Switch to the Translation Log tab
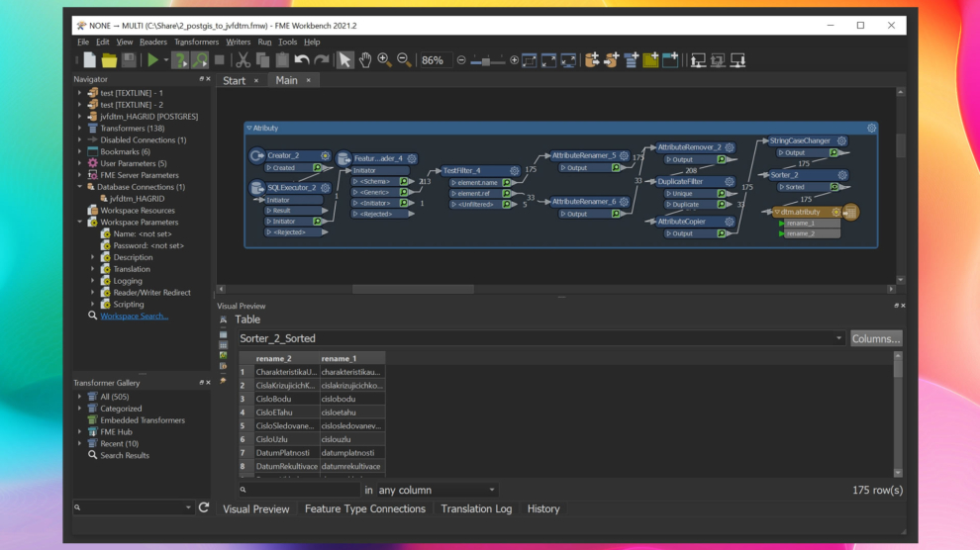This screenshot has width=980, height=550. coord(476,508)
